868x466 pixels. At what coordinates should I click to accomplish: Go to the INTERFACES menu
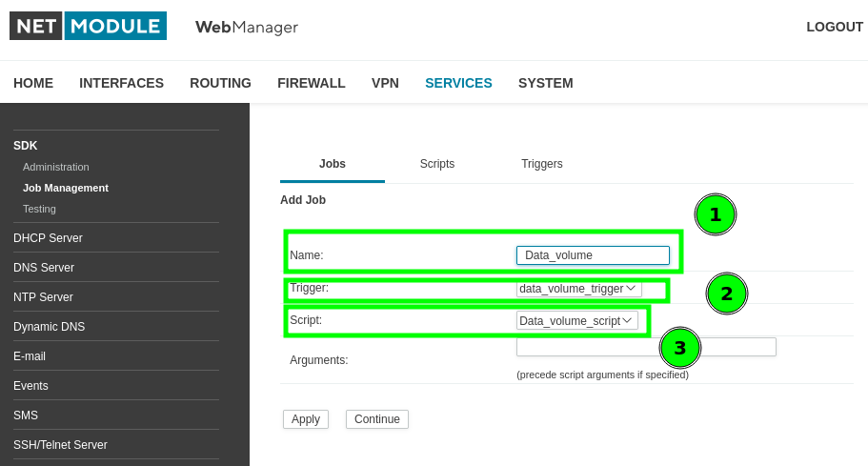121,83
